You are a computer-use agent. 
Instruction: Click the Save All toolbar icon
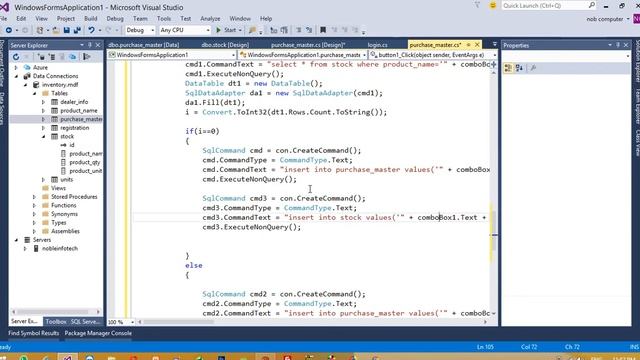77,30
